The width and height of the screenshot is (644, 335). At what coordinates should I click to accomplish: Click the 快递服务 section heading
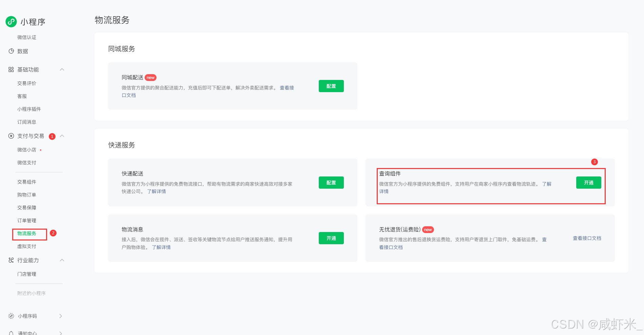(x=122, y=145)
